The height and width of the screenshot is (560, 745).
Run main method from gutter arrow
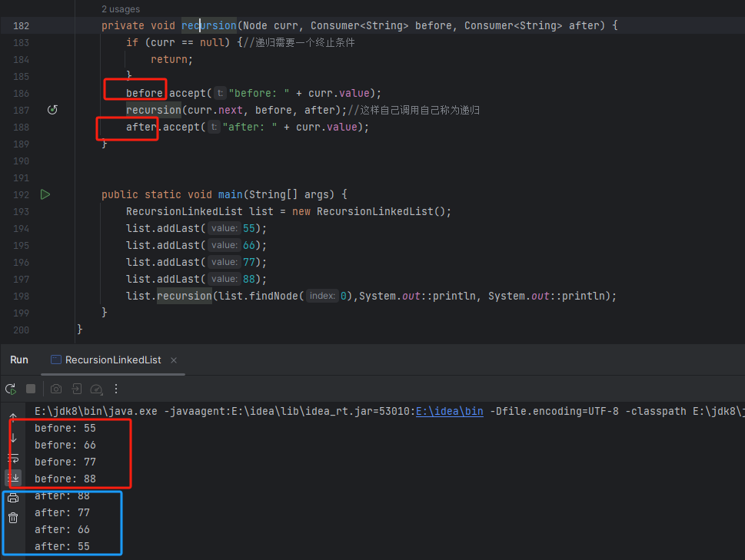45,194
